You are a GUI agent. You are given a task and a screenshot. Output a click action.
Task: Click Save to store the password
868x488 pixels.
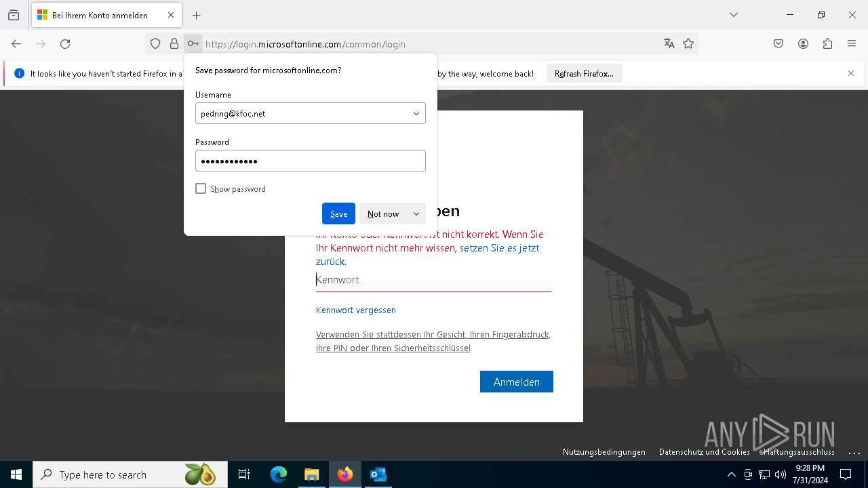tap(338, 213)
